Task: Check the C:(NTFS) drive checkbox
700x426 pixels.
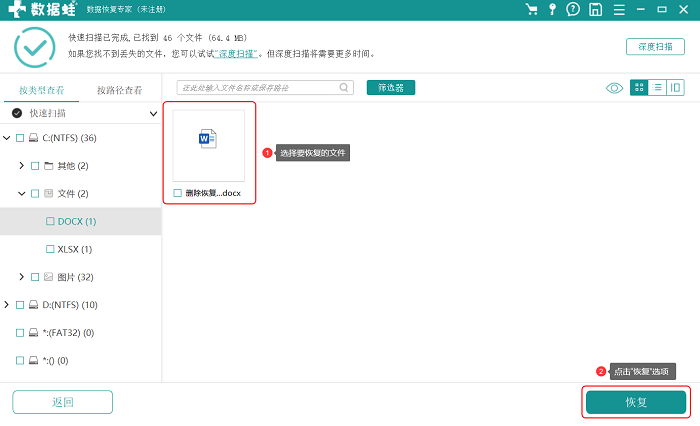Action: [x=20, y=138]
